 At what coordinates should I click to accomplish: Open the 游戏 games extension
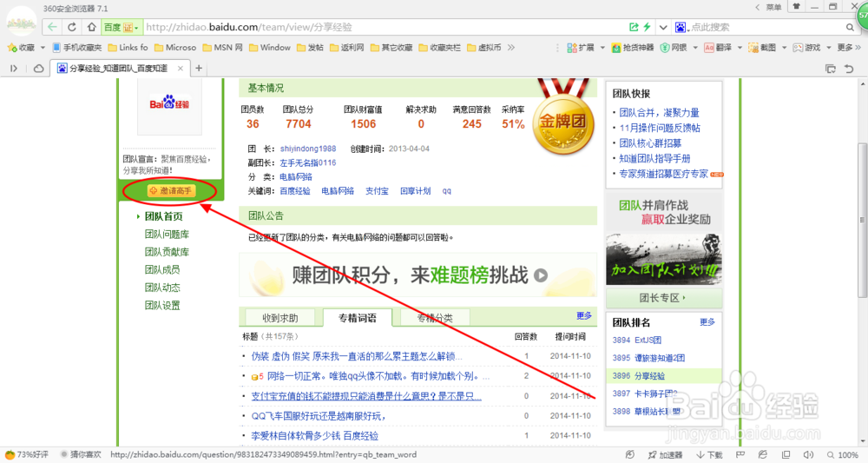[806, 48]
